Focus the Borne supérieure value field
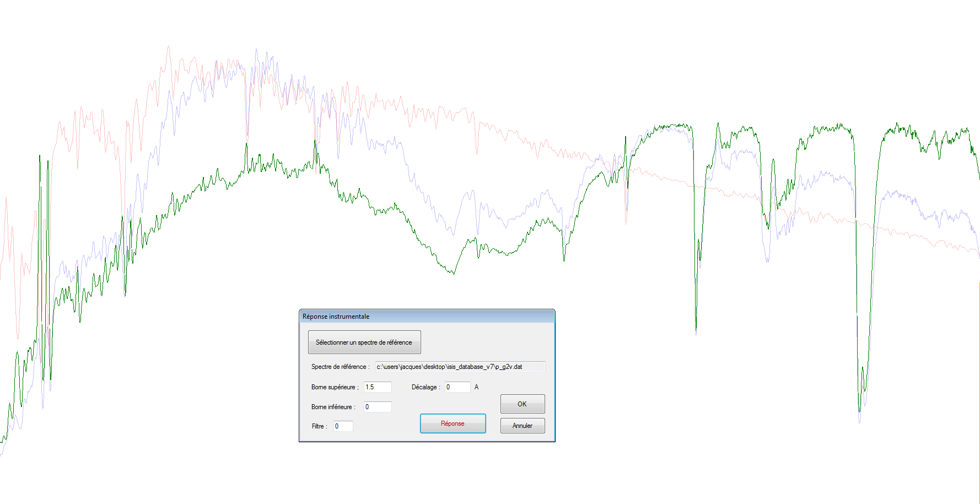Screen dimensions: 980x504 377,387
